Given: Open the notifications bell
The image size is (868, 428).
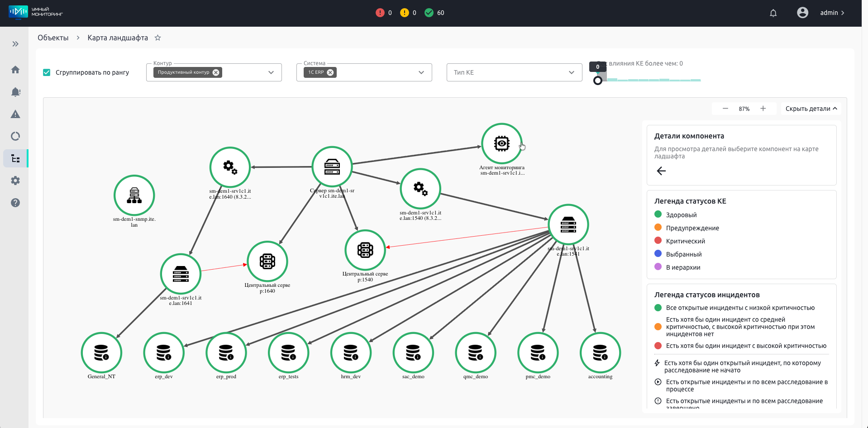Looking at the screenshot, I should point(773,13).
